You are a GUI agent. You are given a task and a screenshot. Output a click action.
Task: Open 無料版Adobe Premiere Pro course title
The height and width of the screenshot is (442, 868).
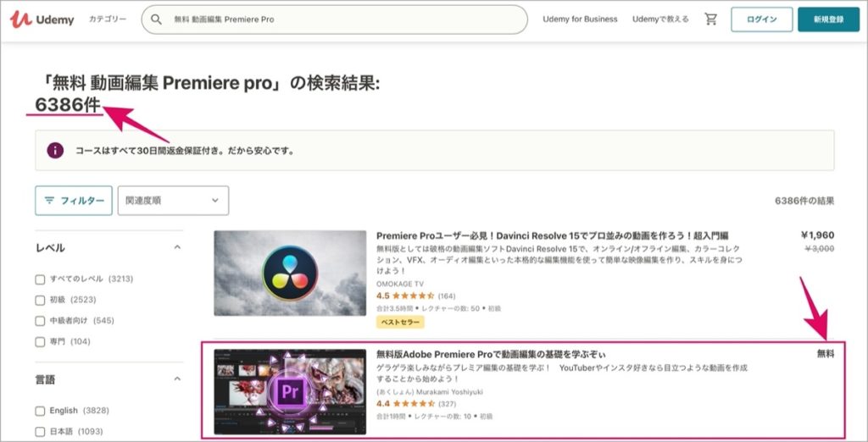tap(491, 354)
